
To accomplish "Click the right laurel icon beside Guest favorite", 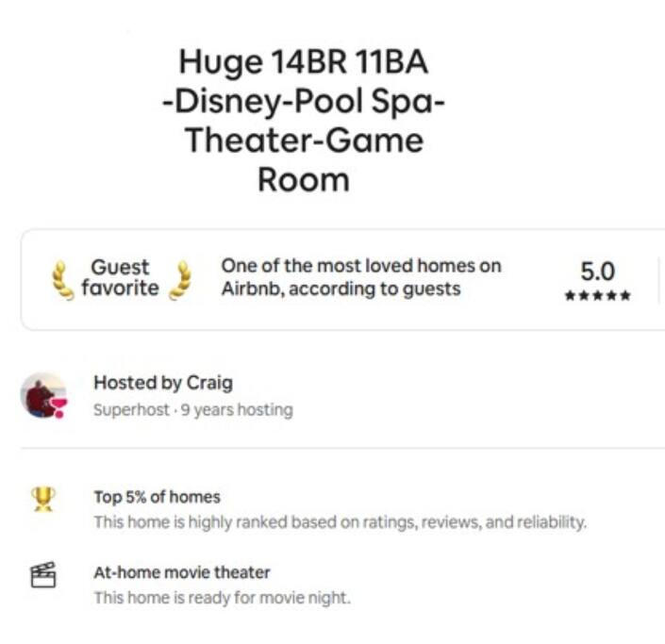I will pos(180,278).
